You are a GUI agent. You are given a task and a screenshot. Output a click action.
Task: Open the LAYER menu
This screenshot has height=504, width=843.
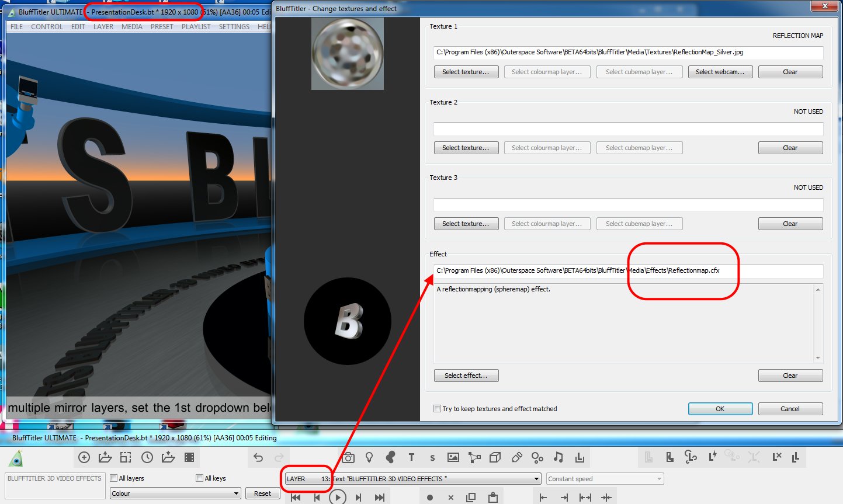103,27
